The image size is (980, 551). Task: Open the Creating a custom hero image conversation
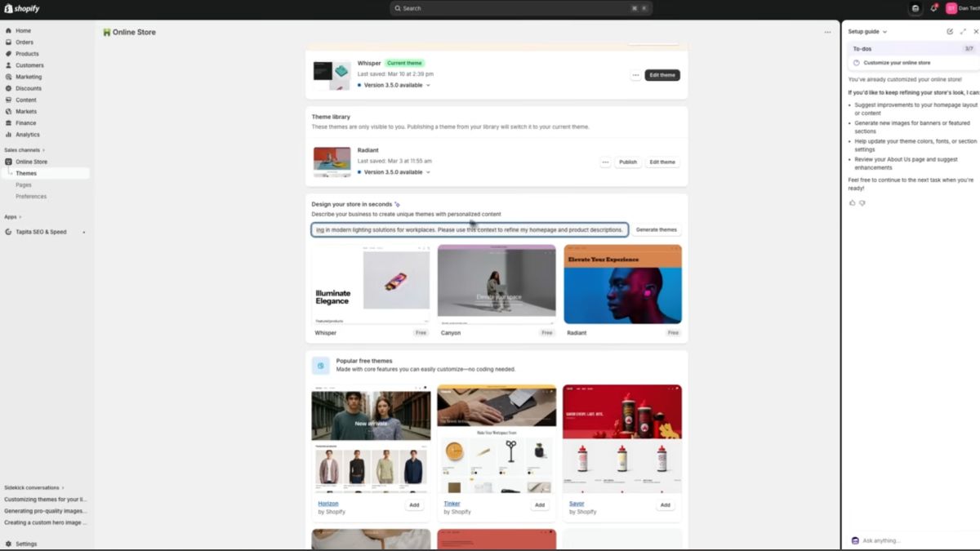[46, 522]
